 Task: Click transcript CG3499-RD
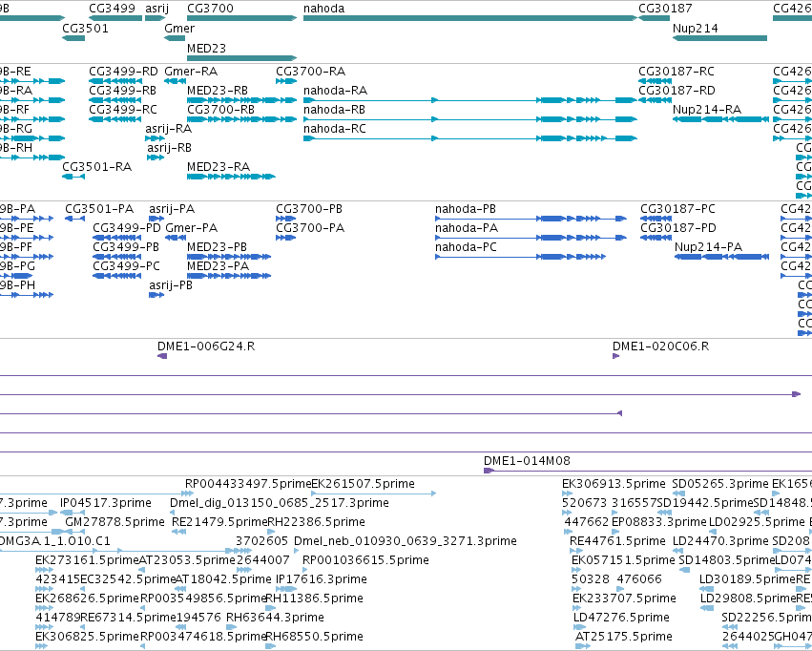click(115, 81)
